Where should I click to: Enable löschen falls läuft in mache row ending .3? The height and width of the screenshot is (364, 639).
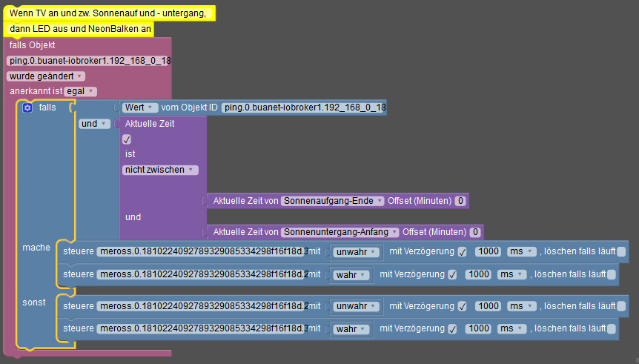pos(621,251)
